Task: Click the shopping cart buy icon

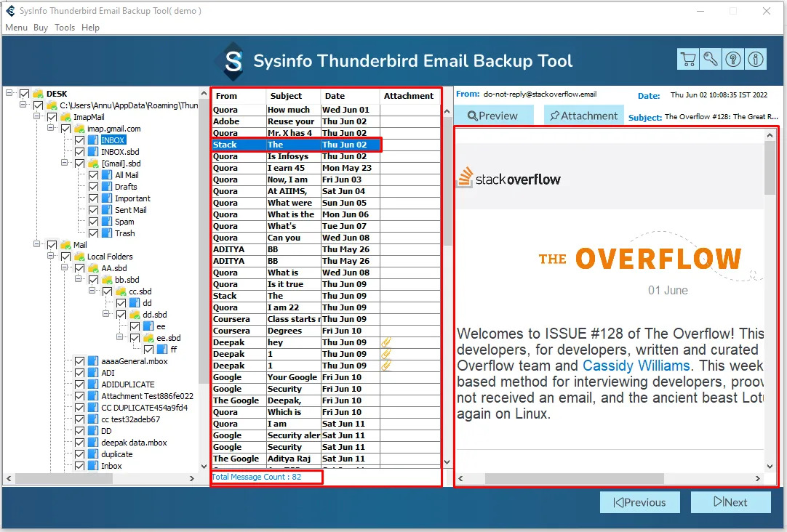Action: tap(688, 60)
